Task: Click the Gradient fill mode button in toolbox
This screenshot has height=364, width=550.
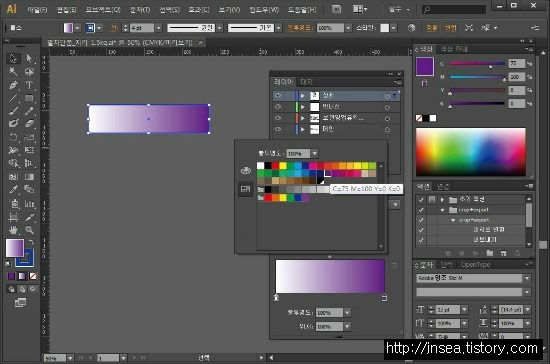Action: pyautogui.click(x=22, y=276)
